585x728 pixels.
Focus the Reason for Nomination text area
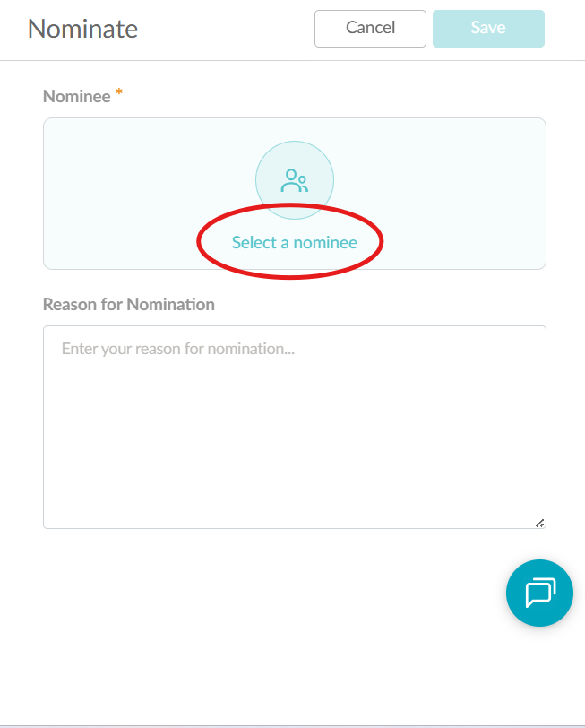295,427
